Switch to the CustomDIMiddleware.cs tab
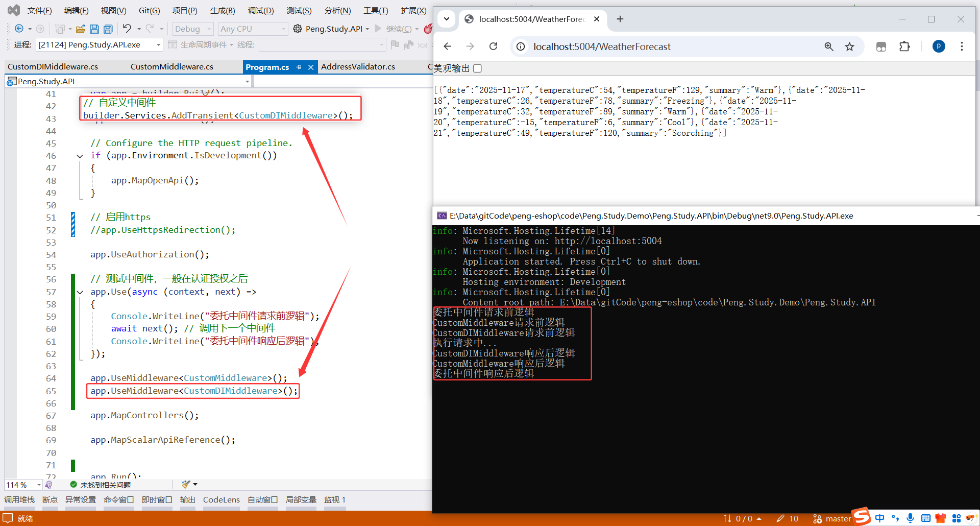This screenshot has height=526, width=980. (x=53, y=67)
